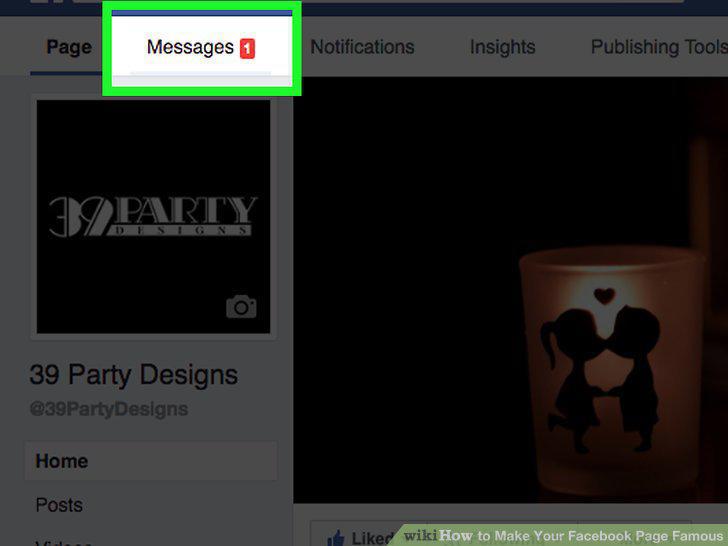Open the Publishing Tools tab
This screenshot has width=728, height=546.
tap(659, 47)
